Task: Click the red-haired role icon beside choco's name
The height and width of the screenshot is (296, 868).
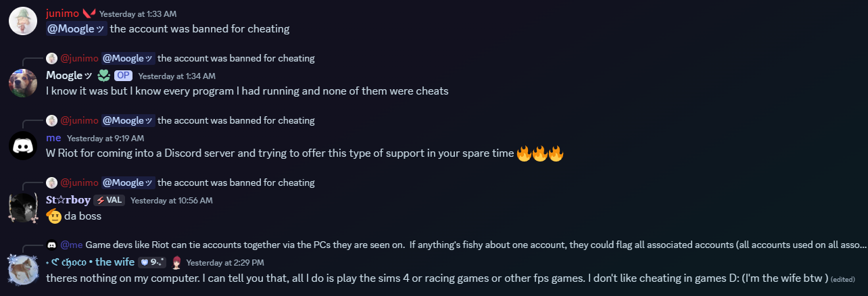Action: pyautogui.click(x=176, y=262)
